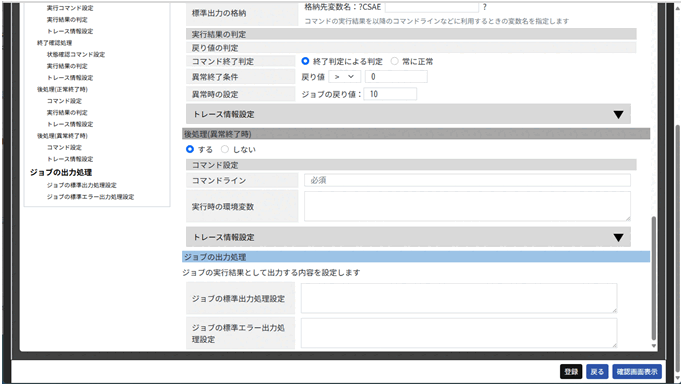The height and width of the screenshot is (385, 682).
Task: Select ジョブの出力処理 heading in the sidebar
Action: (61, 172)
